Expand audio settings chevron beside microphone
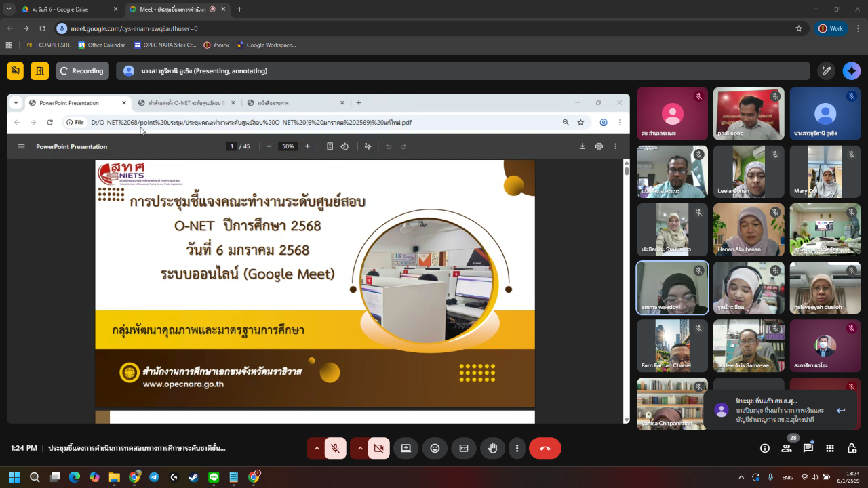Image resolution: width=868 pixels, height=488 pixels. (x=316, y=448)
